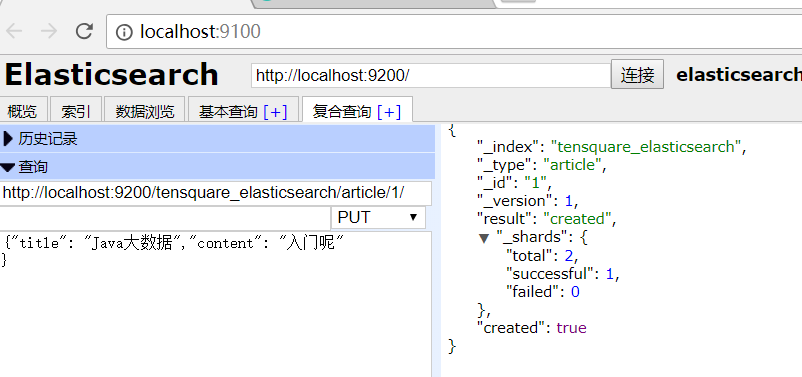This screenshot has width=802, height=377.
Task: Switch to the 数据浏览 tab
Action: pyautogui.click(x=145, y=111)
